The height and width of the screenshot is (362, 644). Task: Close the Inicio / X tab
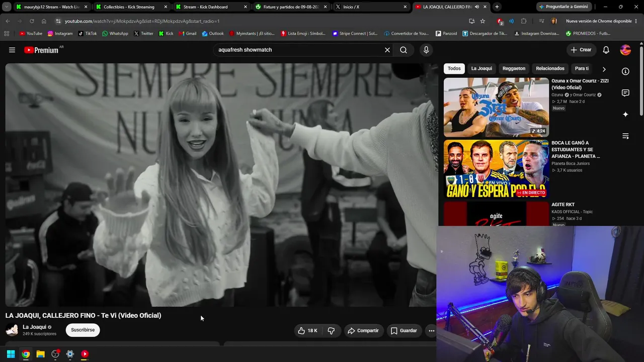tap(405, 7)
